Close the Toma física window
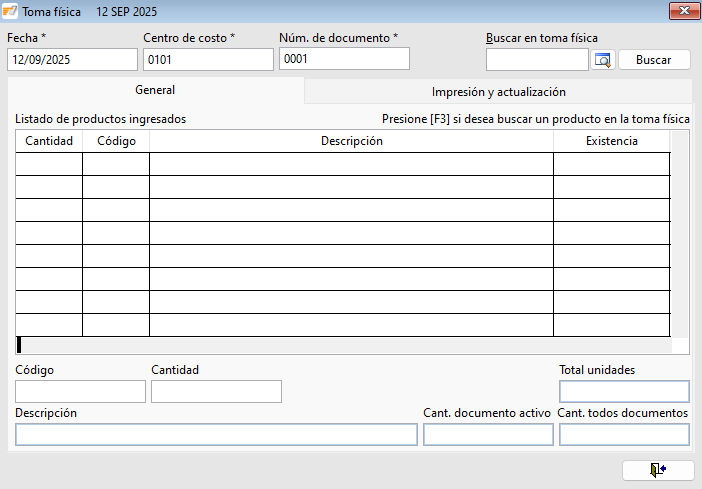 (684, 10)
